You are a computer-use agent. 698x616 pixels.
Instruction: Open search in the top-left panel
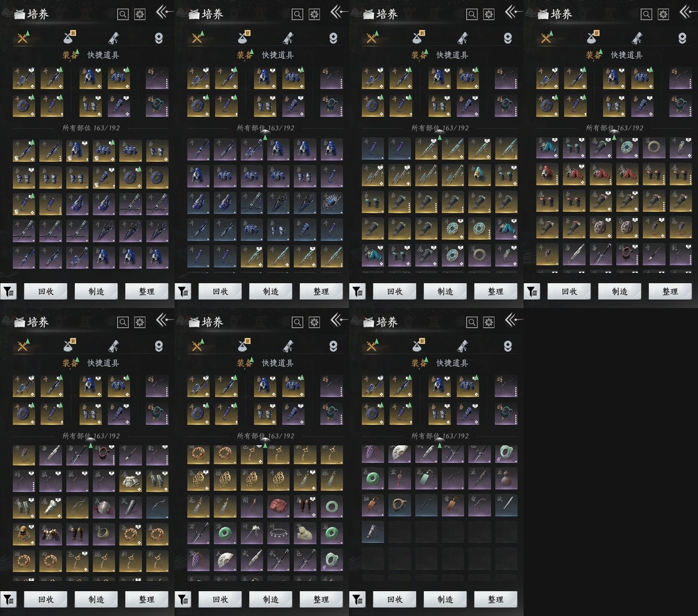[123, 15]
